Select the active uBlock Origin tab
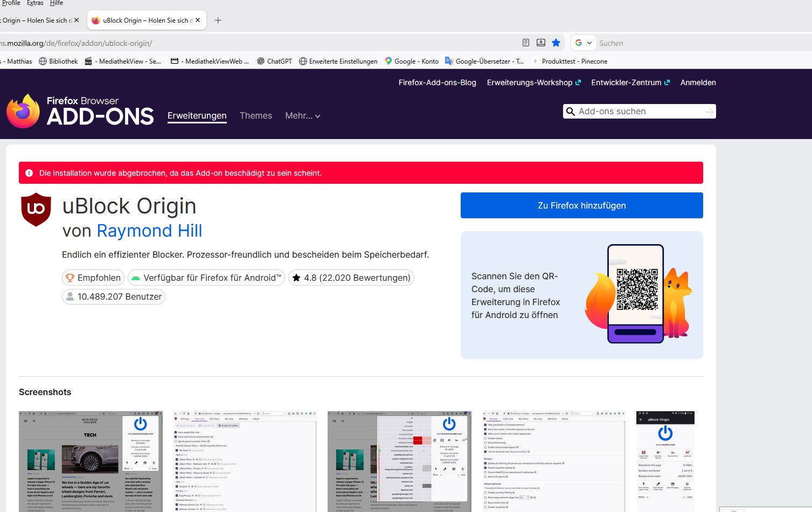Viewport: 812px width, 512px height. pos(147,20)
